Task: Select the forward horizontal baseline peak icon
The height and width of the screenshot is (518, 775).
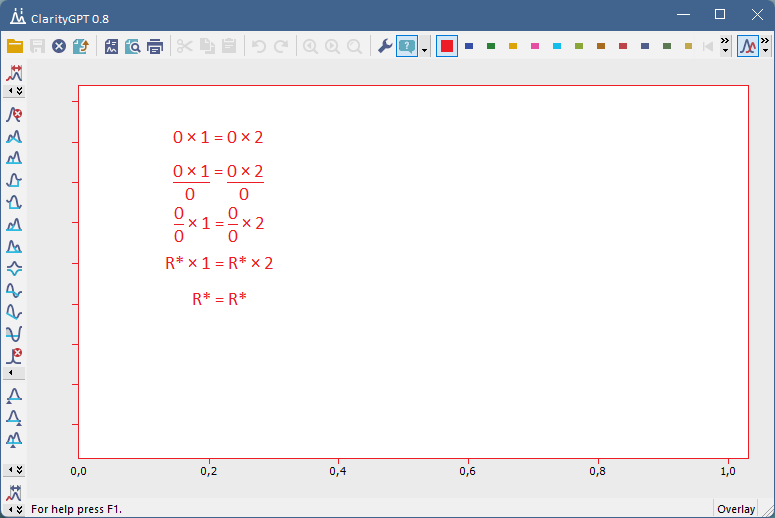Action: point(14,180)
